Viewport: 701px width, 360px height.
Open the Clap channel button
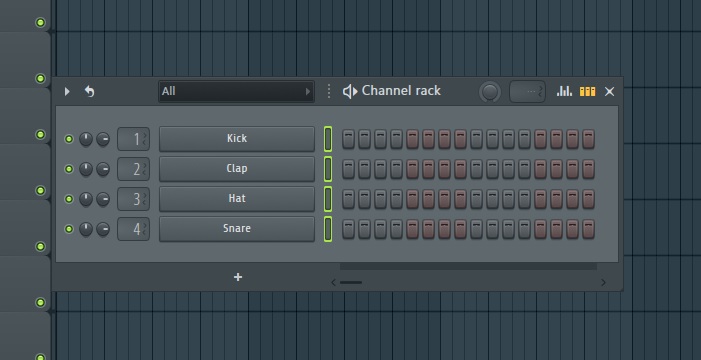point(237,169)
